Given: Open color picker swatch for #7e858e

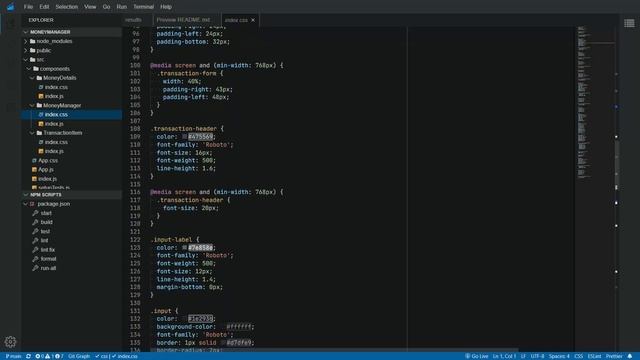Looking at the screenshot, I should pos(184,248).
